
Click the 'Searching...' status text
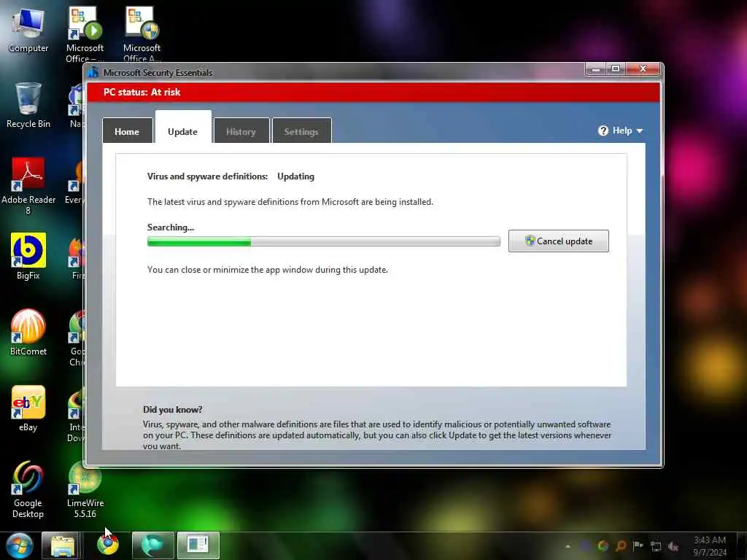point(171,227)
